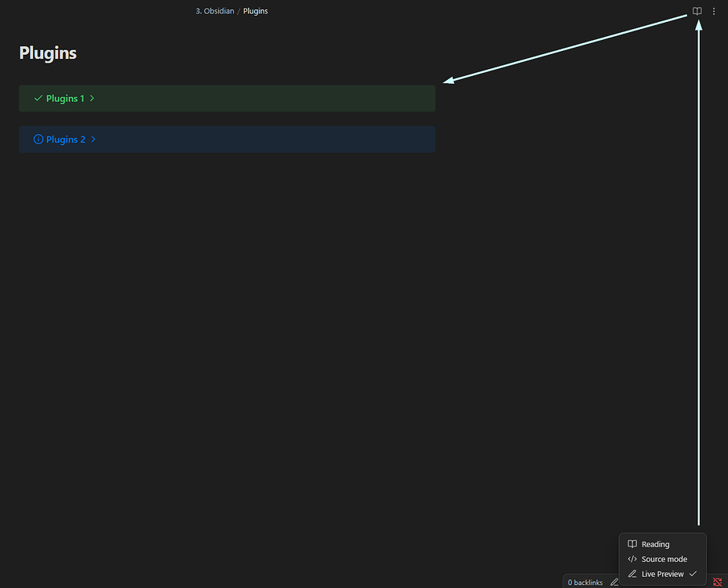Click the Plugins 2 callout title text
This screenshot has height=588, width=728.
[x=66, y=140]
